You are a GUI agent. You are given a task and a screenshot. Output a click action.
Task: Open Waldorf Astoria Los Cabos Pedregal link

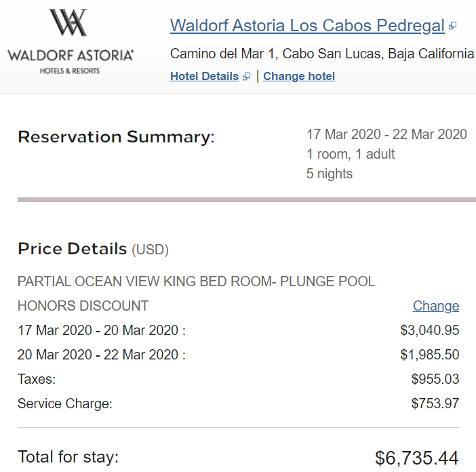(307, 26)
